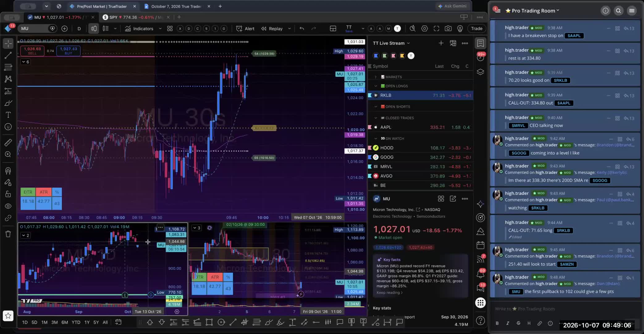Select the trend line drawing tool
The height and width of the screenshot is (334, 644).
pyautogui.click(x=8, y=55)
